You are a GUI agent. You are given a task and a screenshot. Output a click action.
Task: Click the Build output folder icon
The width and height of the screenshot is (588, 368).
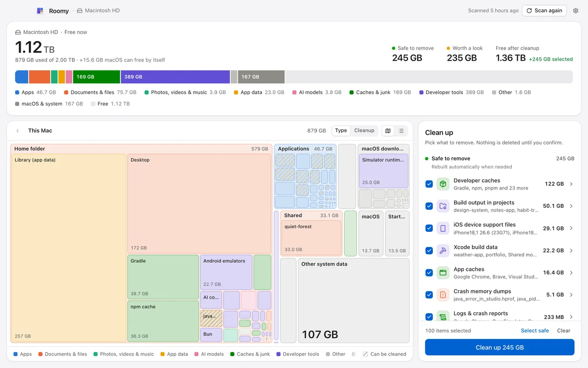point(443,206)
